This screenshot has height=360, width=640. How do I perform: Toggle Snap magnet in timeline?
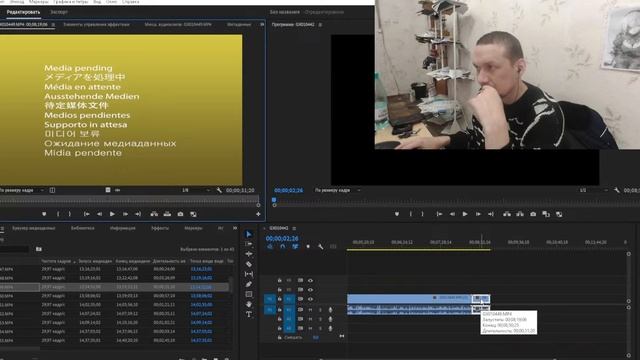[x=282, y=247]
